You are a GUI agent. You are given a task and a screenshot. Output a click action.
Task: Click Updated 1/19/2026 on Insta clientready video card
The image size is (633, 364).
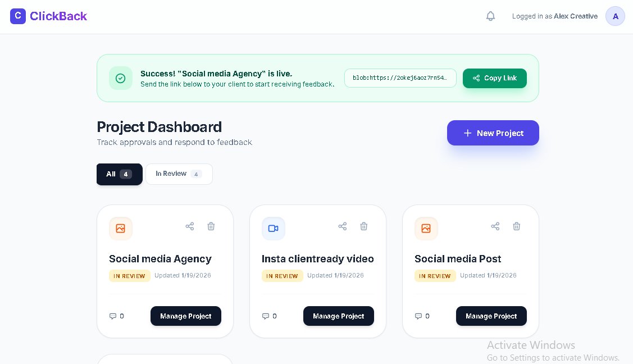pos(335,275)
